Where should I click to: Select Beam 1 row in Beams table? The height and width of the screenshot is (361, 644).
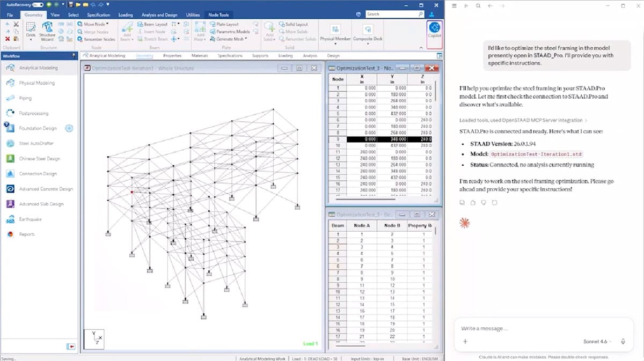point(380,234)
